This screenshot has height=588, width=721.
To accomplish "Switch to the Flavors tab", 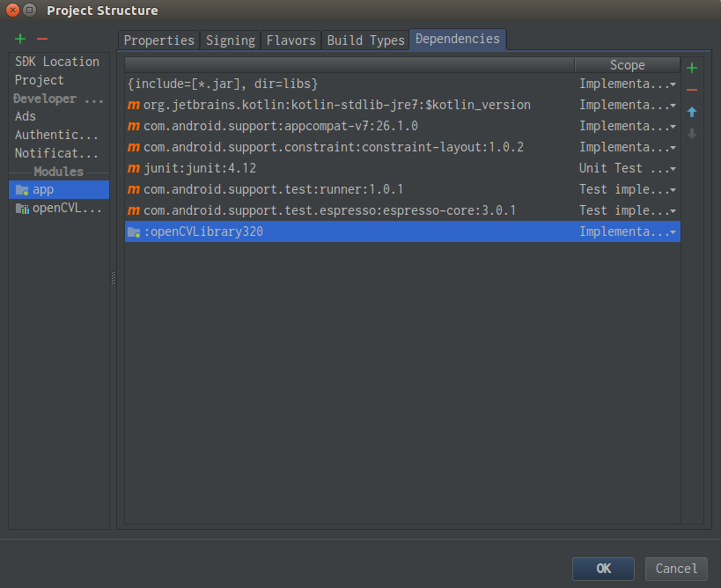I will (x=291, y=40).
